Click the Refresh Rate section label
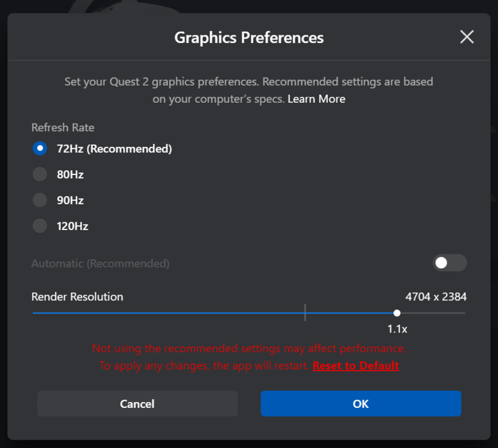Screen dimensions: 498x448 coord(63,127)
